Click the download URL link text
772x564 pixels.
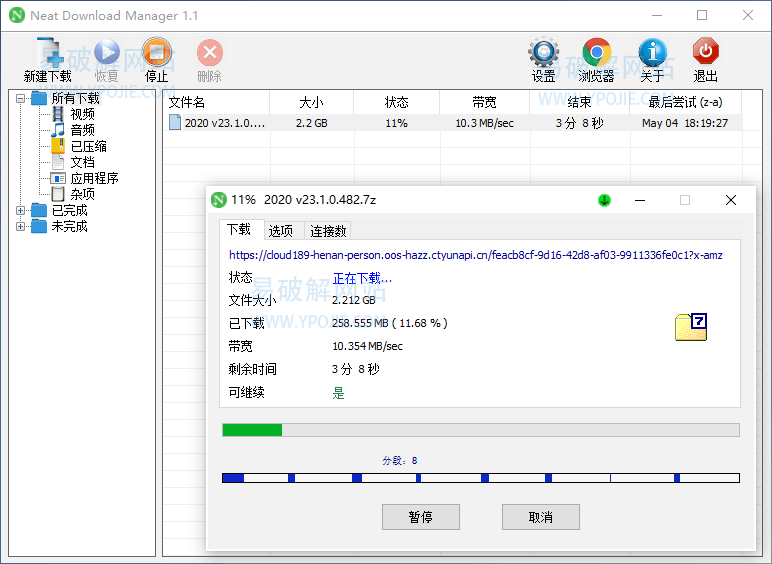[476, 255]
